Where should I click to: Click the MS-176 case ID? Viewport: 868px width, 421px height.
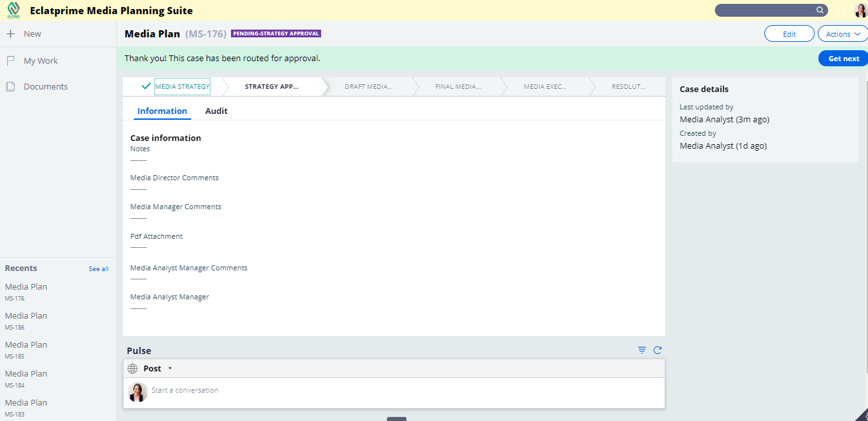click(x=206, y=33)
